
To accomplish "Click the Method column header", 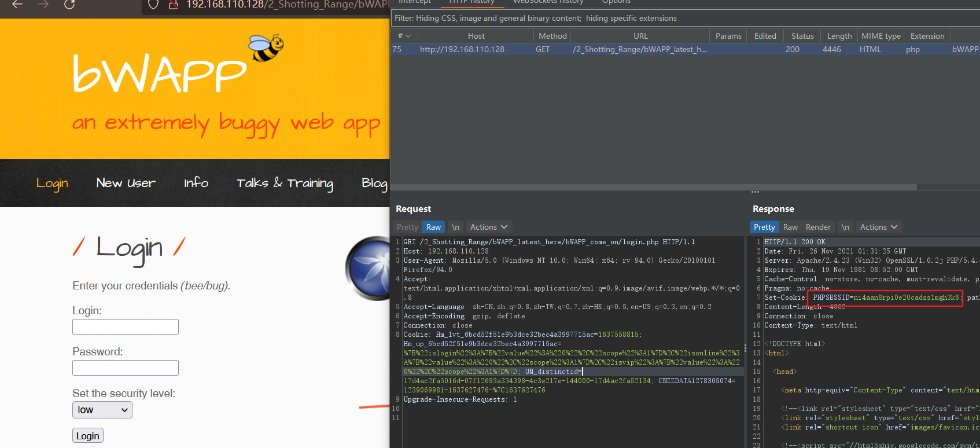I will (552, 36).
